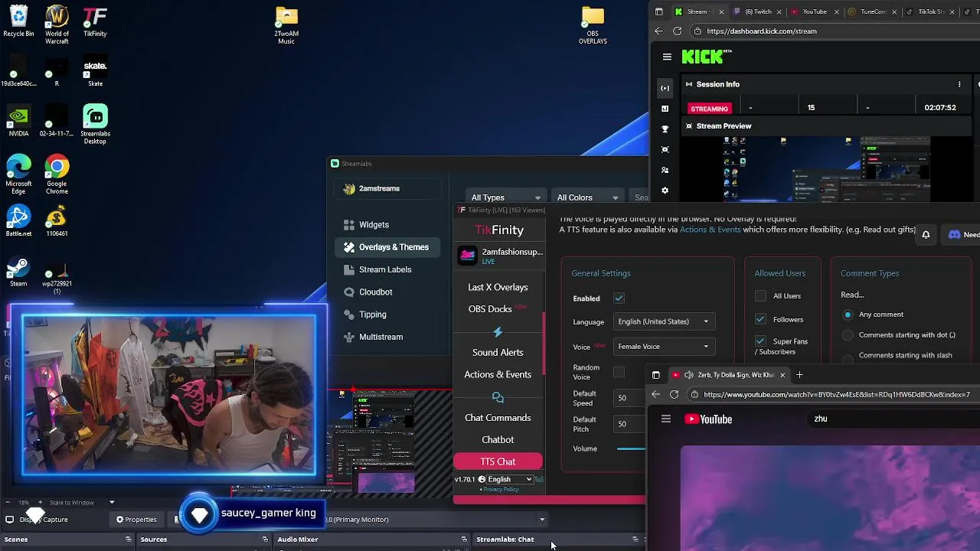Open Session Info three-dot options menu
The width and height of the screenshot is (980, 551).
[x=959, y=84]
